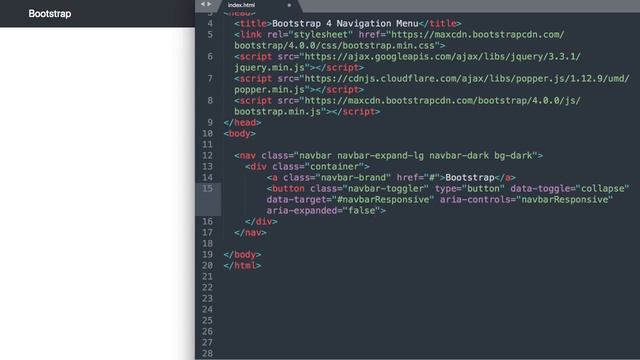Go to previous tab with left arrow
The width and height of the screenshot is (640, 360).
point(202,4)
